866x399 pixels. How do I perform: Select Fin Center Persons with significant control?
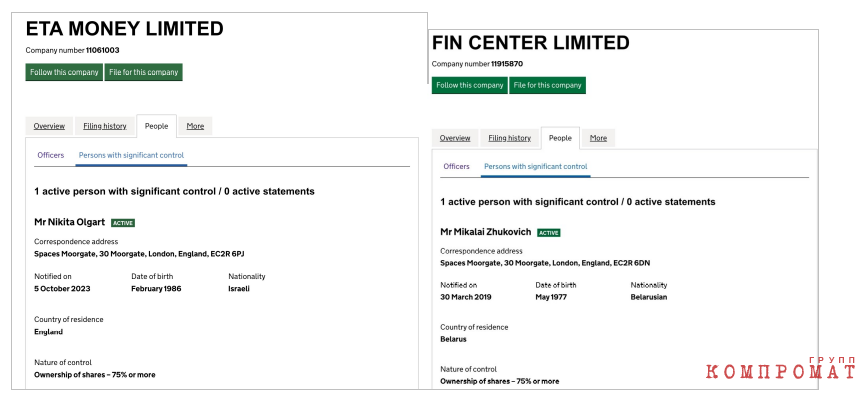pos(536,166)
